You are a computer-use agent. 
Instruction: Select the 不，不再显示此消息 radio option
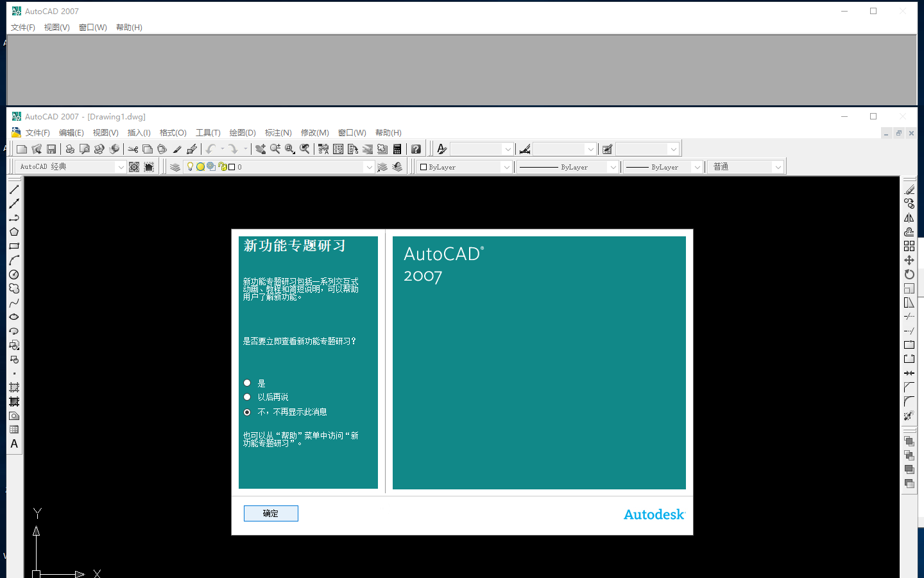coord(247,412)
